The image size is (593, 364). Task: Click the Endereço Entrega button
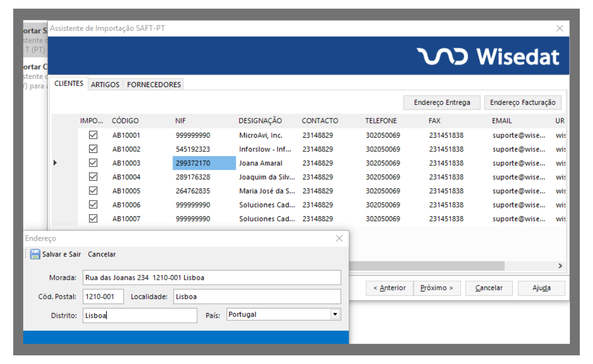tap(441, 103)
